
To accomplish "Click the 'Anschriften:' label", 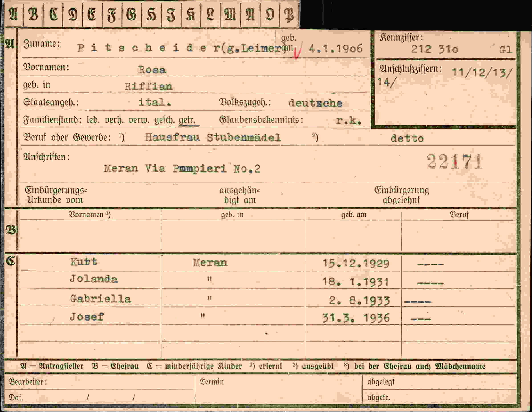I will point(46,157).
